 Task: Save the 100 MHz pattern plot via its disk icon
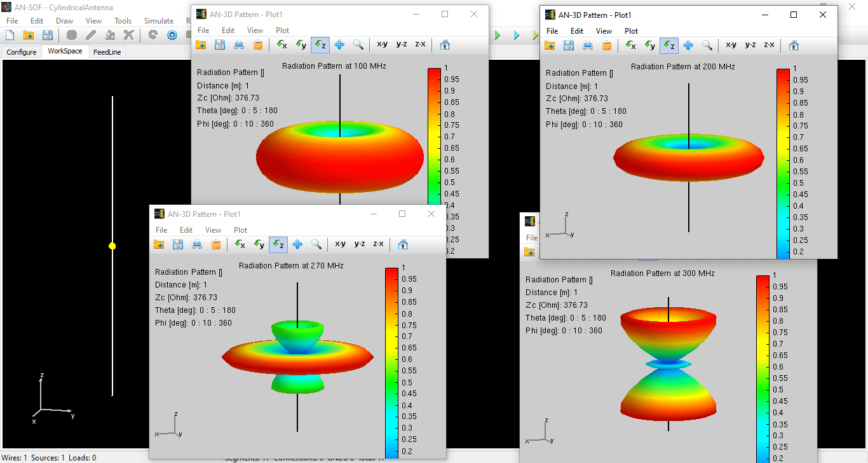coord(220,45)
